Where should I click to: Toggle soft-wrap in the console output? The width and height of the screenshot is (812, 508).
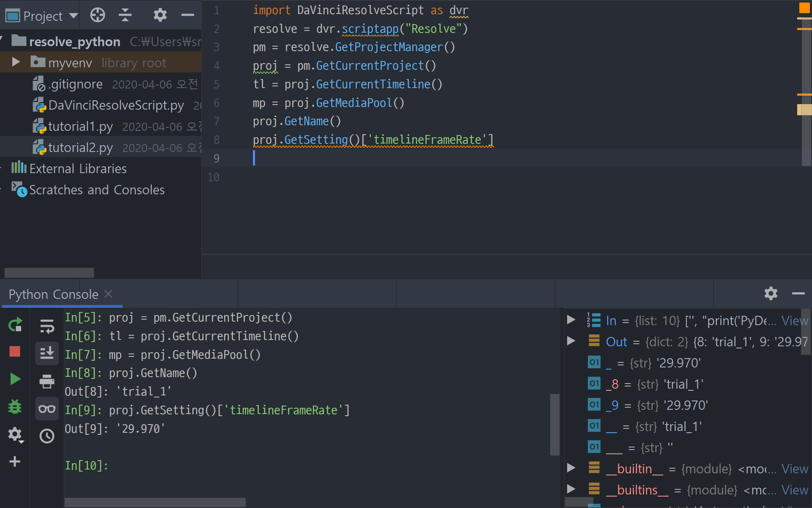pos(47,326)
